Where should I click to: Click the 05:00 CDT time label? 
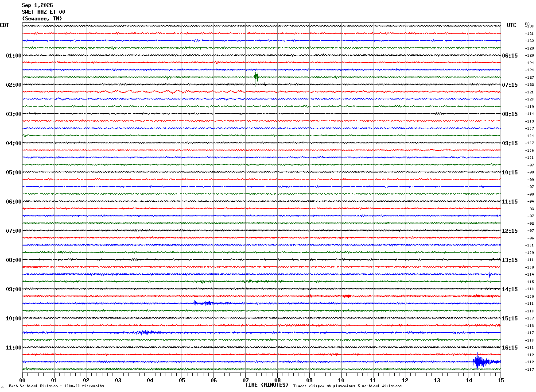point(13,173)
